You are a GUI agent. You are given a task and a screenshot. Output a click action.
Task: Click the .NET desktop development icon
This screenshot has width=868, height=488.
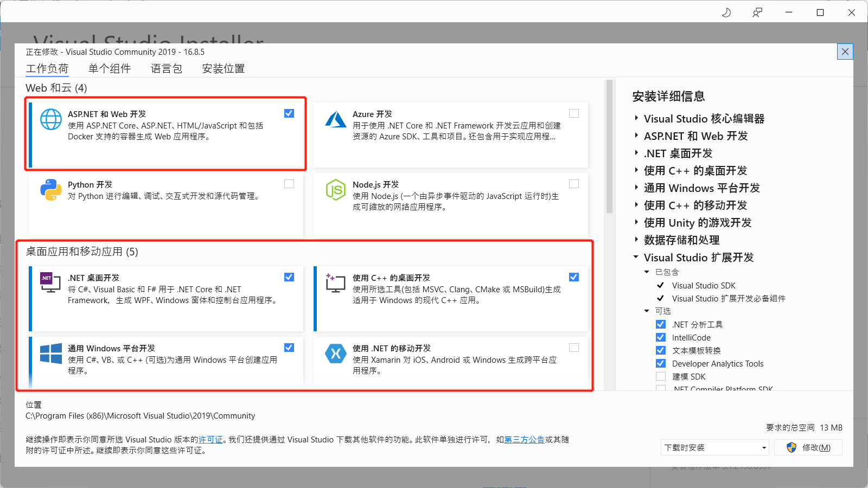pos(50,282)
